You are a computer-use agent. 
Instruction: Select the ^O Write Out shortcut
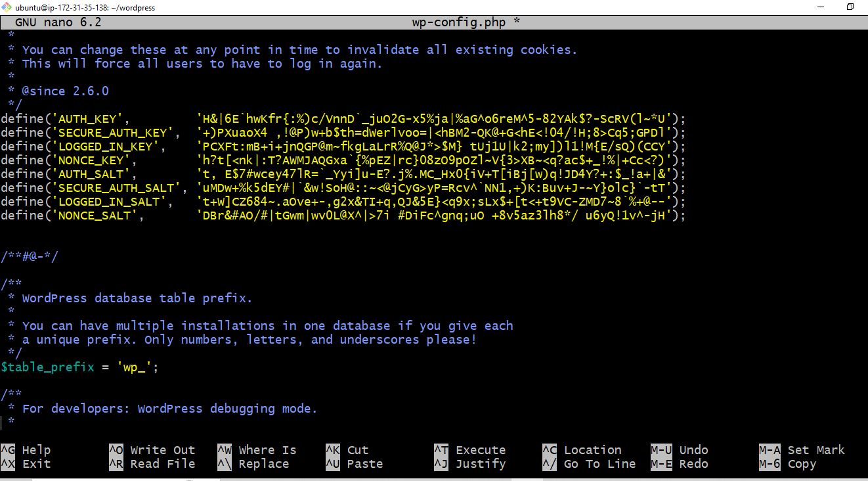click(152, 450)
